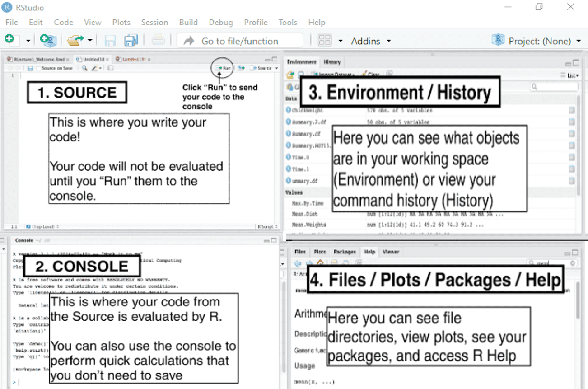
Task: Open the (Top Level) scope selector
Action: coord(43,226)
